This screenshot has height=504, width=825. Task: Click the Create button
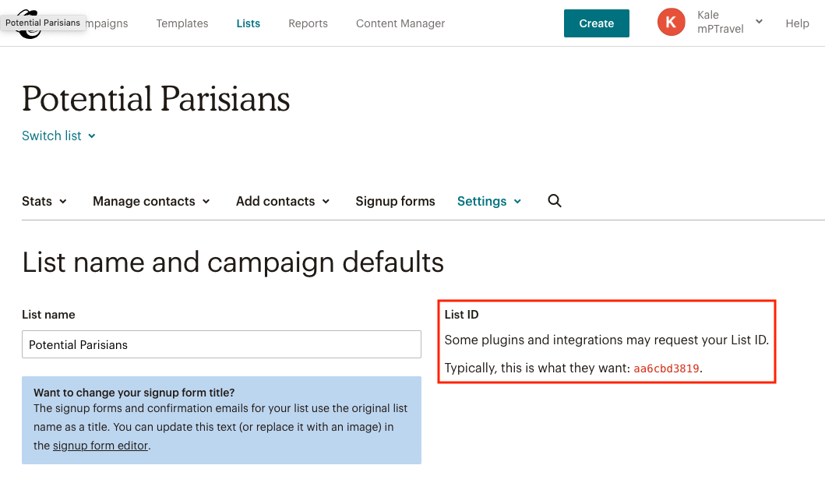(x=596, y=23)
